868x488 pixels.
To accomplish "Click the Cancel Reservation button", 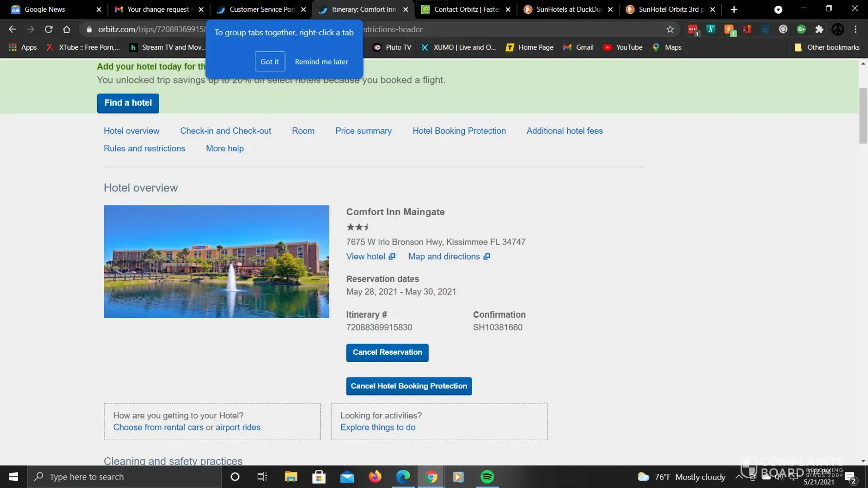I will click(x=387, y=352).
